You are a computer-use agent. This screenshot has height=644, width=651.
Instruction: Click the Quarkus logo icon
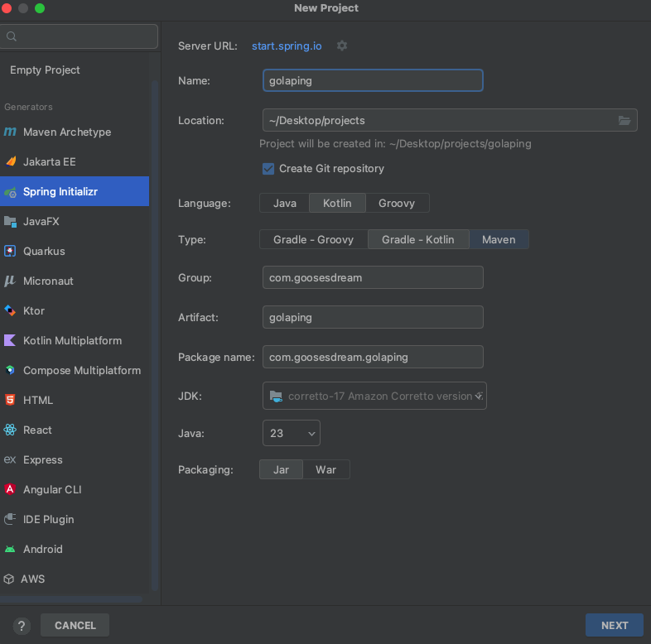tap(10, 251)
